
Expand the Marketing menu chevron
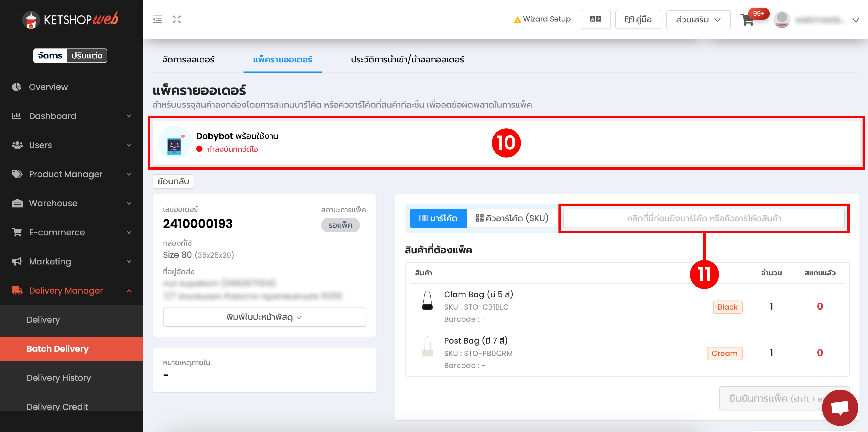[x=129, y=261]
